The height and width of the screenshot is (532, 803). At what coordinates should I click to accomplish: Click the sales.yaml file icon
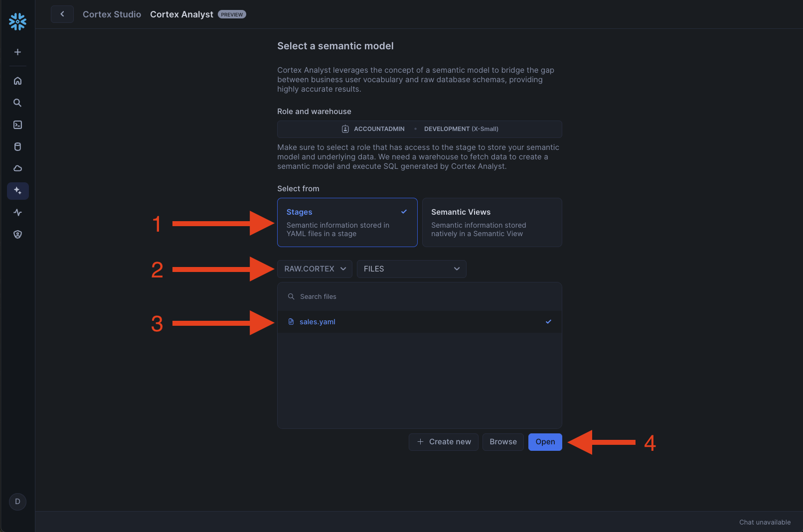tap(291, 322)
